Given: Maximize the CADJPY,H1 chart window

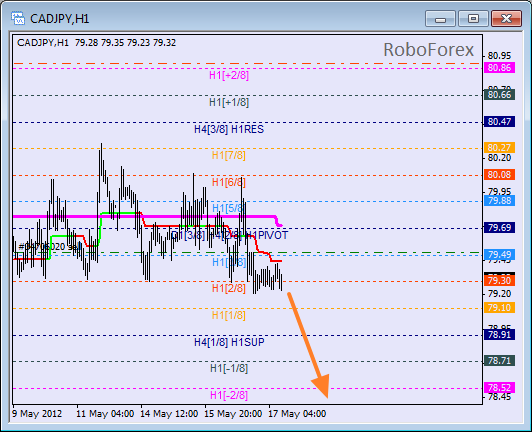Looking at the screenshot, I should (473, 18).
